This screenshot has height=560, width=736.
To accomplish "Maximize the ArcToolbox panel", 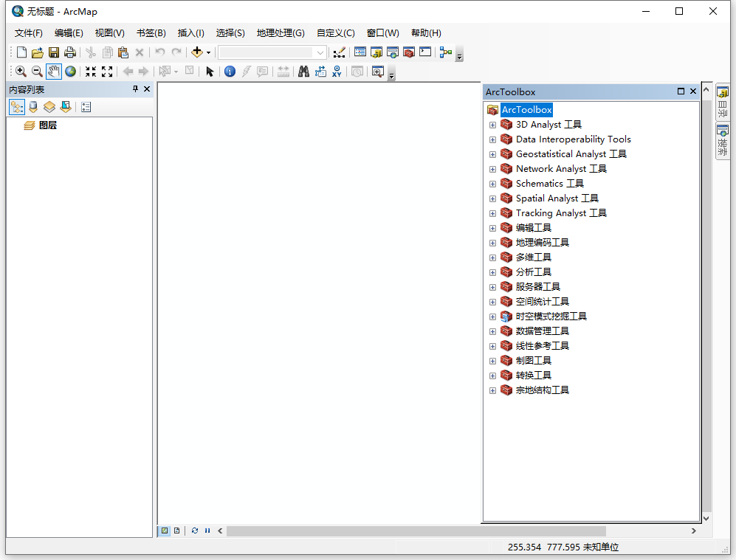I will pyautogui.click(x=681, y=91).
